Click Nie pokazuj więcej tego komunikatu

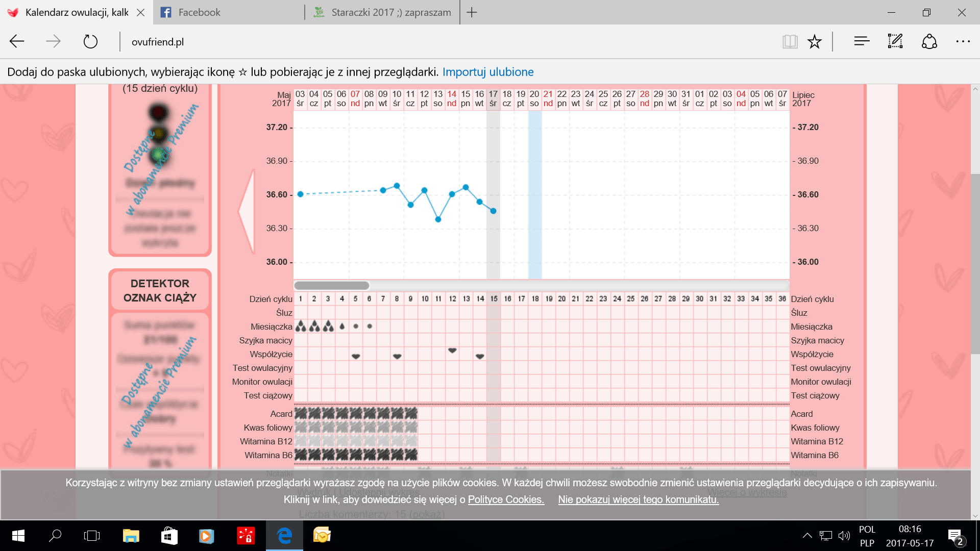(x=638, y=499)
